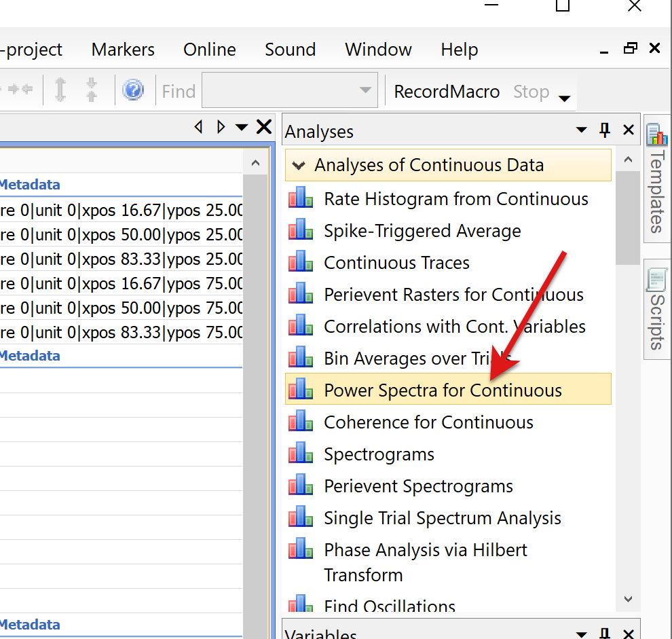This screenshot has height=639, width=672.
Task: Click the horizontal compress arrows toolbar icon
Action: click(20, 89)
